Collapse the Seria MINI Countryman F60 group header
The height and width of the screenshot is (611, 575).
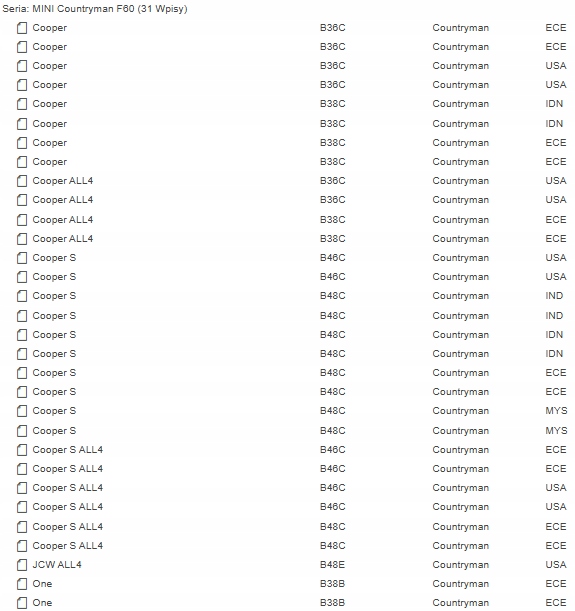pyautogui.click(x=95, y=9)
